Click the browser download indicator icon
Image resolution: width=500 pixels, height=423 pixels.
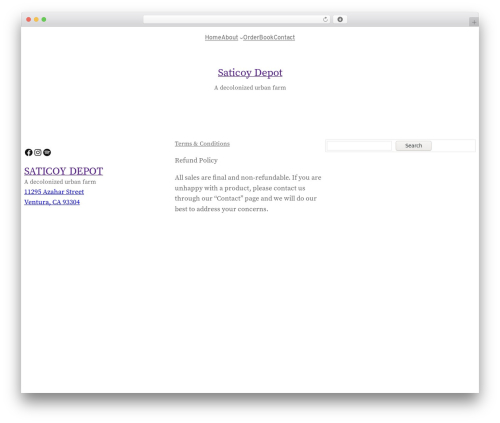(x=340, y=19)
